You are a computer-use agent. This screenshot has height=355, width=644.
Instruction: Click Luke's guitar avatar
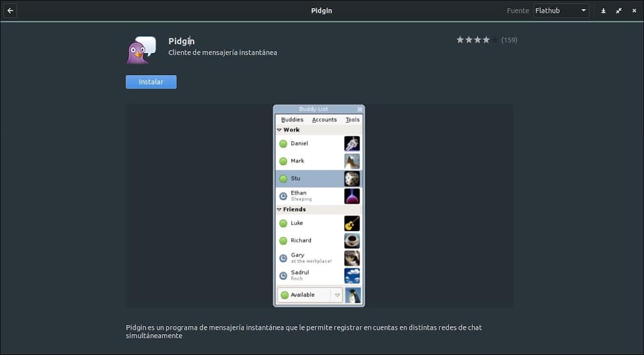coord(352,223)
